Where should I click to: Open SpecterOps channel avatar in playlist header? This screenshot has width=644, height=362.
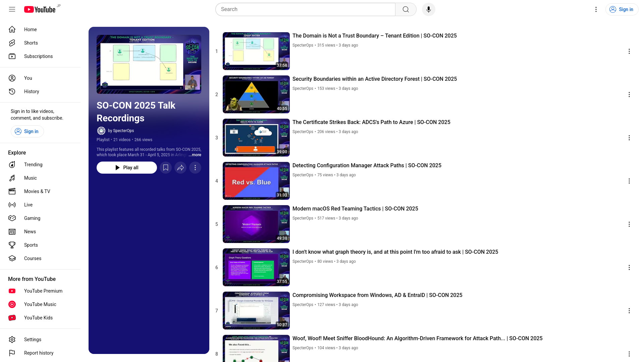[101, 131]
